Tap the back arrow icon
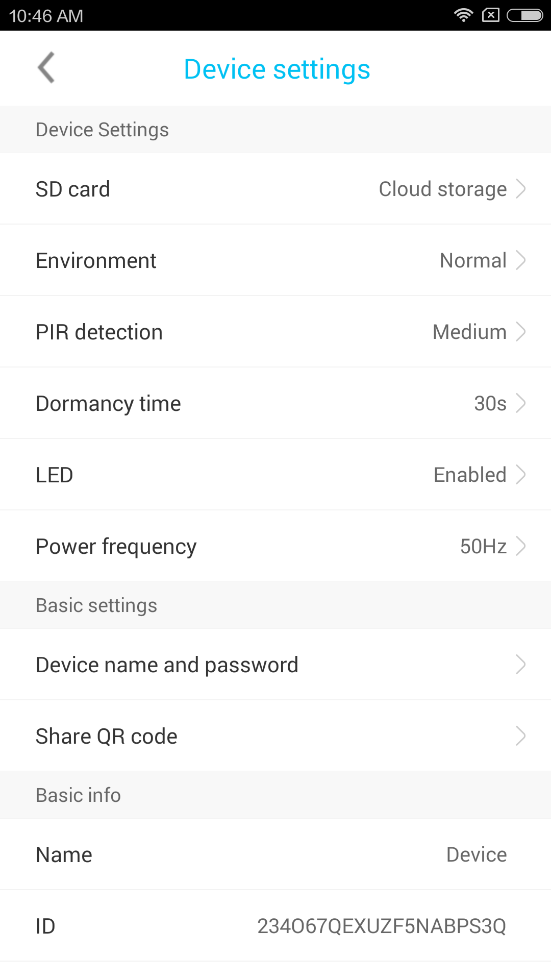This screenshot has height=980, width=551. [46, 68]
